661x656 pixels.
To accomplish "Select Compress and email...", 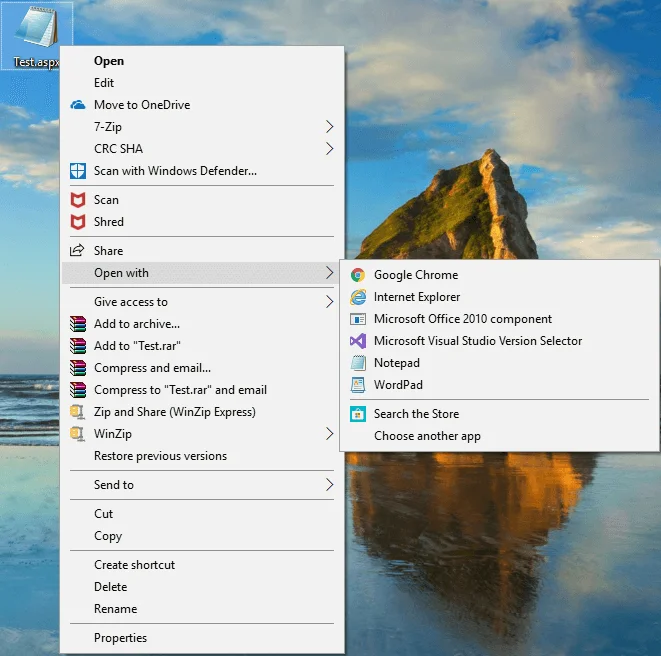I will click(202, 368).
